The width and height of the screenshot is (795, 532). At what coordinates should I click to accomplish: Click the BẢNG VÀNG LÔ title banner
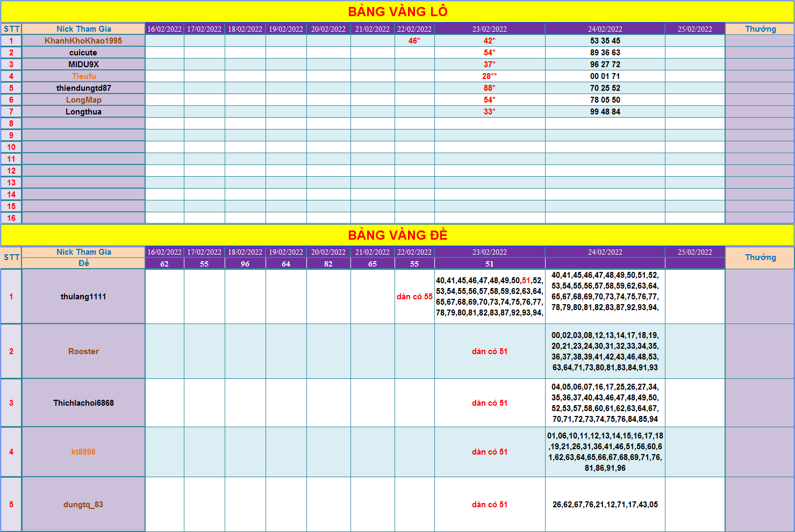[x=397, y=11]
